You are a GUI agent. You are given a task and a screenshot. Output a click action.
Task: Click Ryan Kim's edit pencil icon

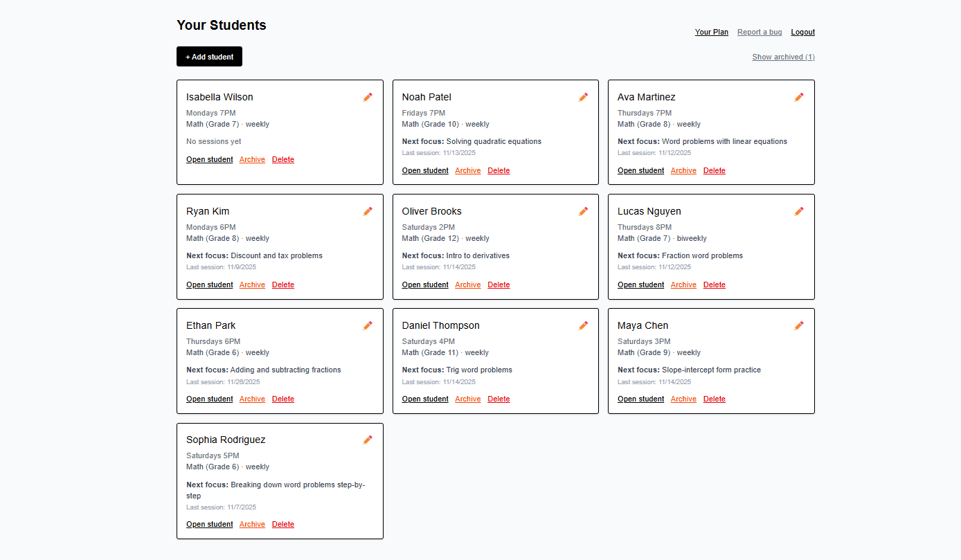pos(368,211)
